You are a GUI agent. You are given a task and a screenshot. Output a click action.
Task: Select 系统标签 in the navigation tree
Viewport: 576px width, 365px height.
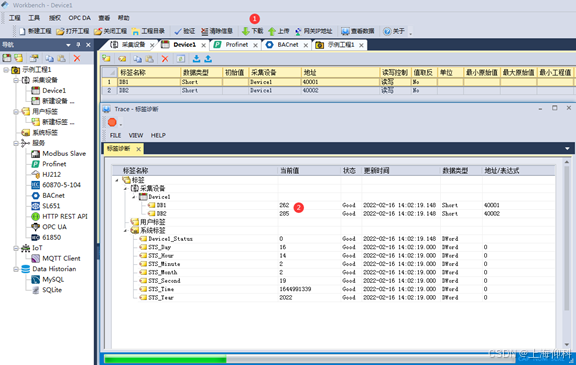pyautogui.click(x=40, y=133)
